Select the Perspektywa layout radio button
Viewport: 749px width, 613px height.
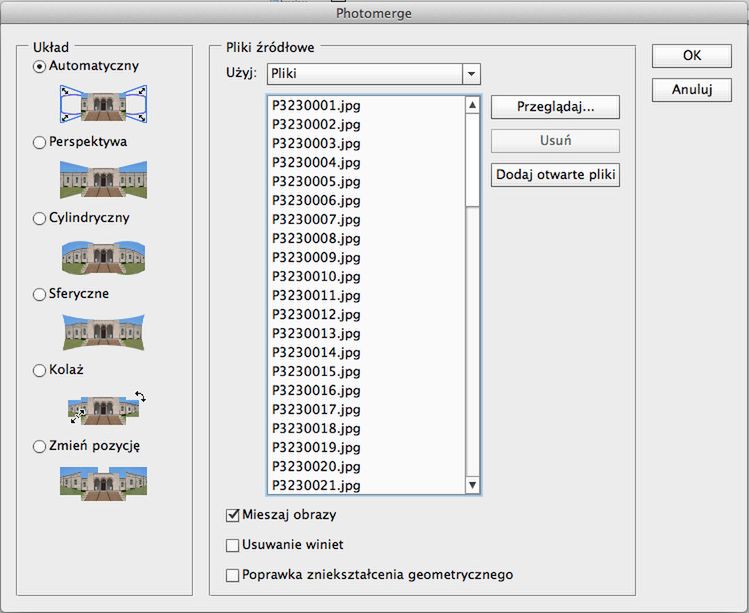click(39, 142)
